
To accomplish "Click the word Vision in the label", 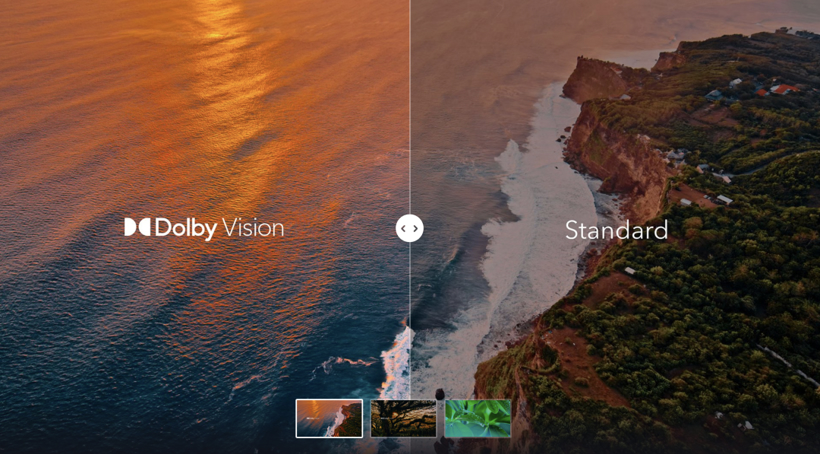I will click(x=253, y=228).
